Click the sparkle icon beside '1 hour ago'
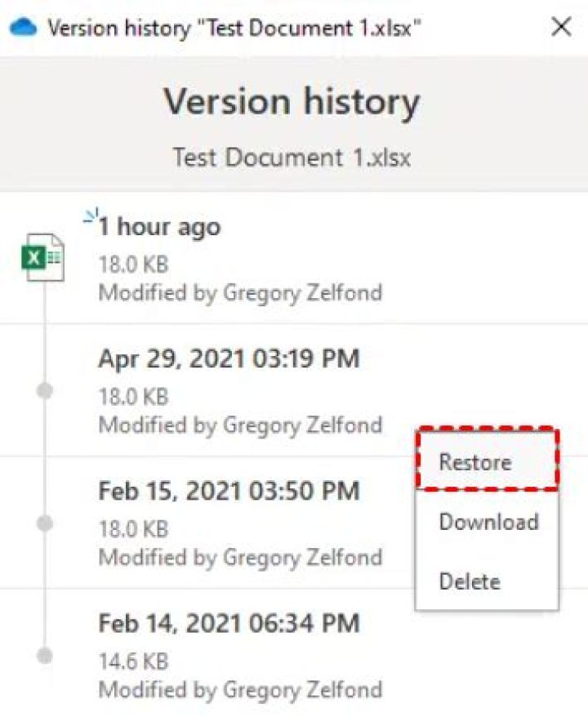 click(x=92, y=216)
